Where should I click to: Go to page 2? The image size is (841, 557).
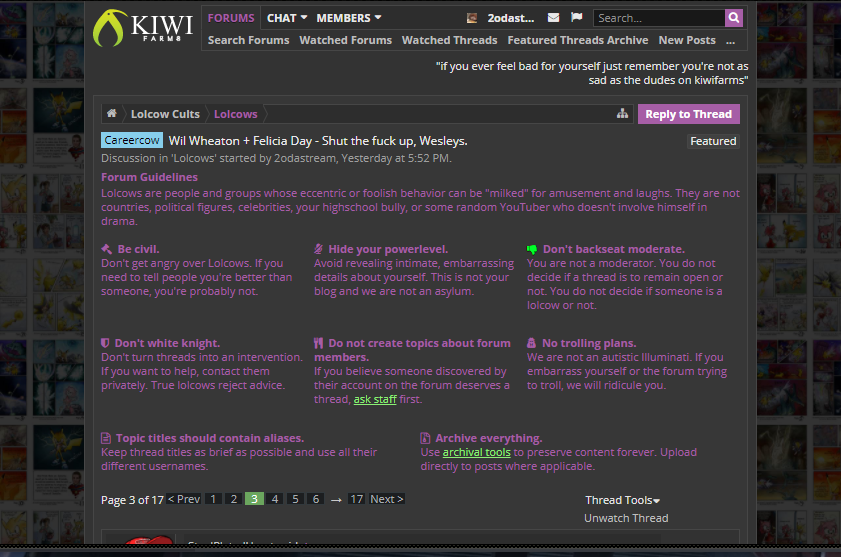click(x=234, y=499)
